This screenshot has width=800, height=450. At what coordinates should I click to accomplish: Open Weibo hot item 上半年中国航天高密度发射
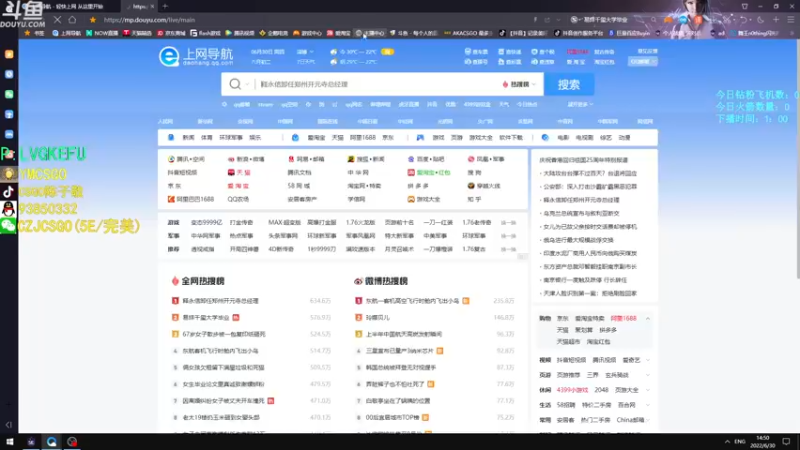pos(404,334)
